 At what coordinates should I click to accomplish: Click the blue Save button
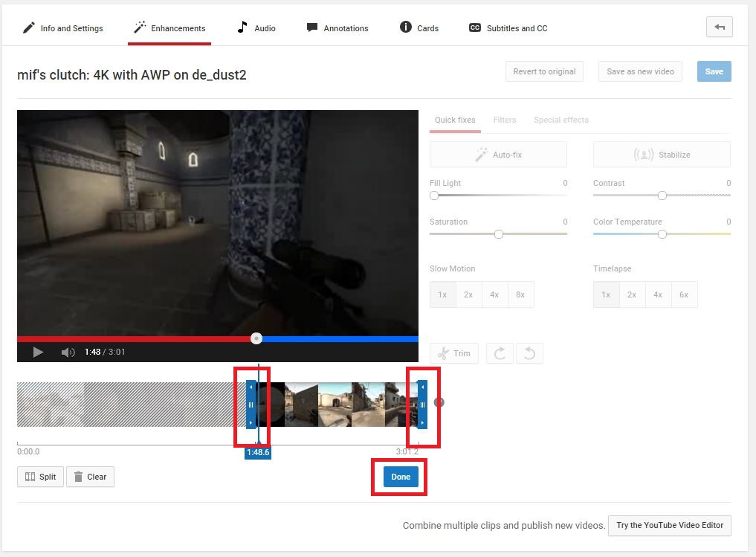coord(714,71)
